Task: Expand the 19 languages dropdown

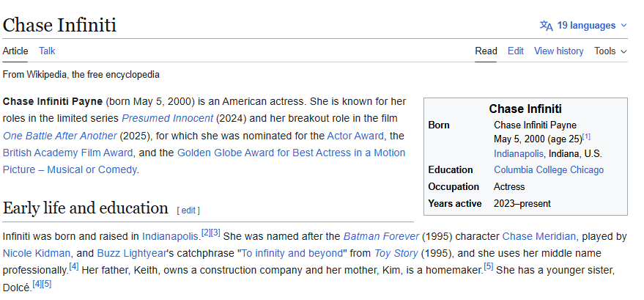Action: [x=583, y=26]
